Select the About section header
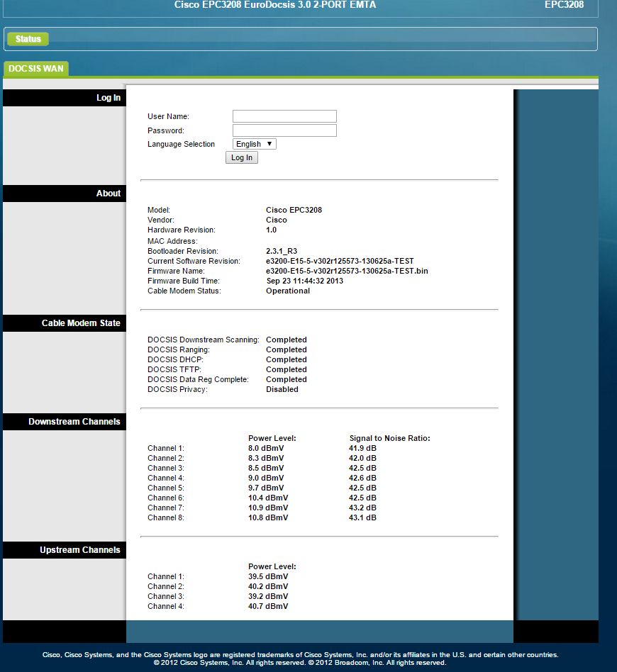This screenshot has height=672, width=617. [65, 194]
